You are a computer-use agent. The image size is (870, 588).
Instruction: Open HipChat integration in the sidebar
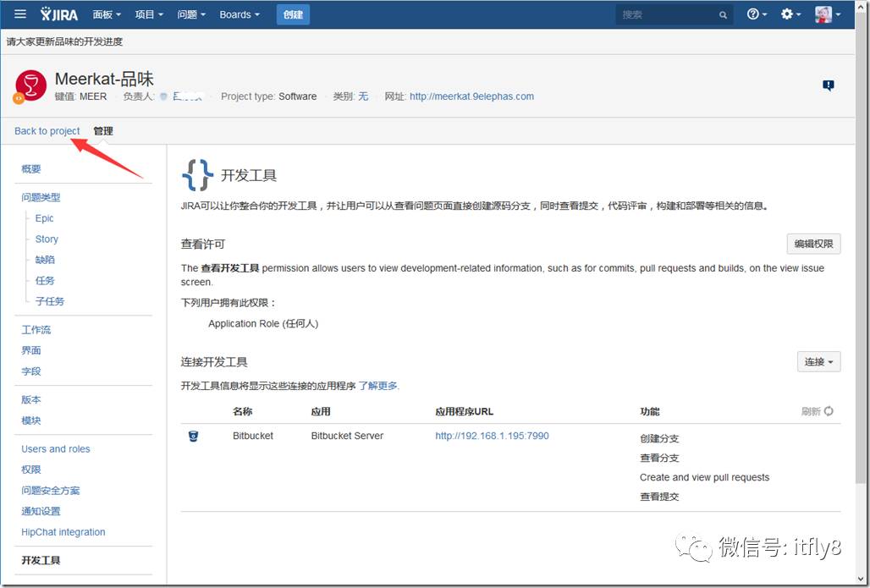coord(63,532)
